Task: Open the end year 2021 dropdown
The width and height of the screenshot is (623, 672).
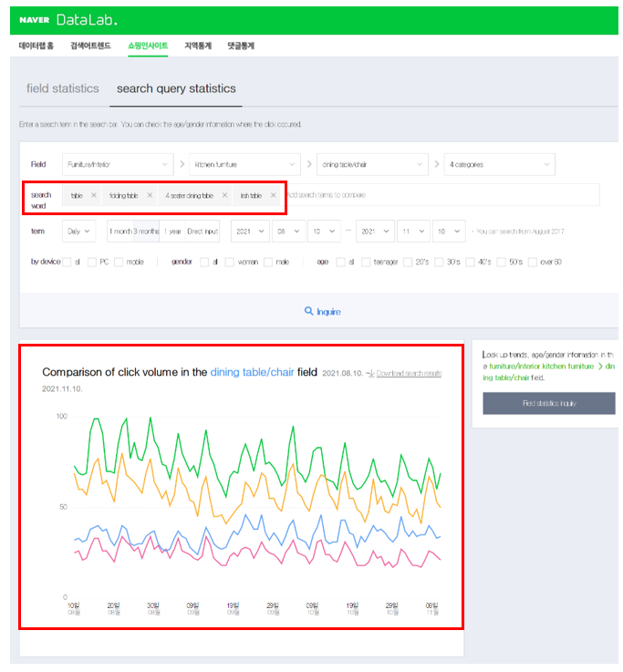Action: pyautogui.click(x=375, y=232)
